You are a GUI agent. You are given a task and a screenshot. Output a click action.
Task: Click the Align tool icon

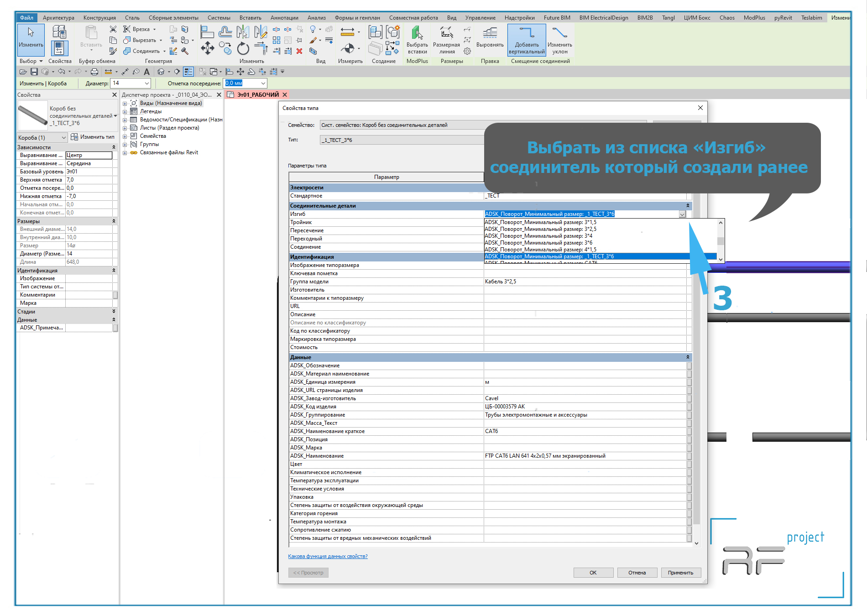208,32
